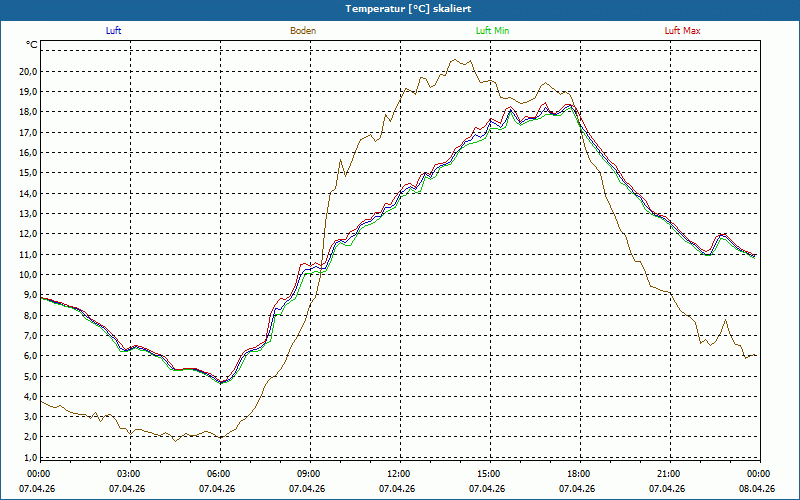Click the 14,0 y-axis value
This screenshot has width=800, height=500.
(28, 193)
